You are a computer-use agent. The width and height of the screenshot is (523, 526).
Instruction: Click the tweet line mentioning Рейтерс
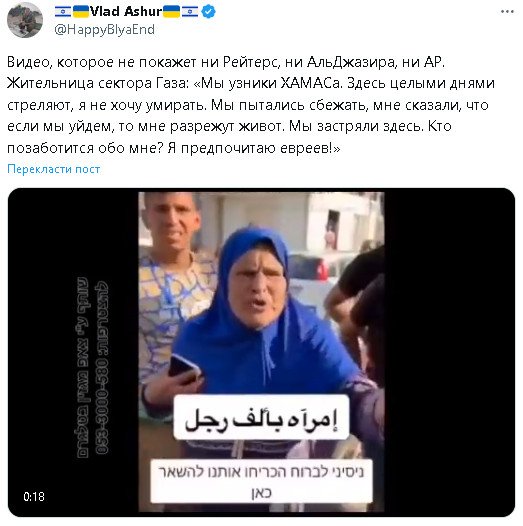(x=226, y=62)
